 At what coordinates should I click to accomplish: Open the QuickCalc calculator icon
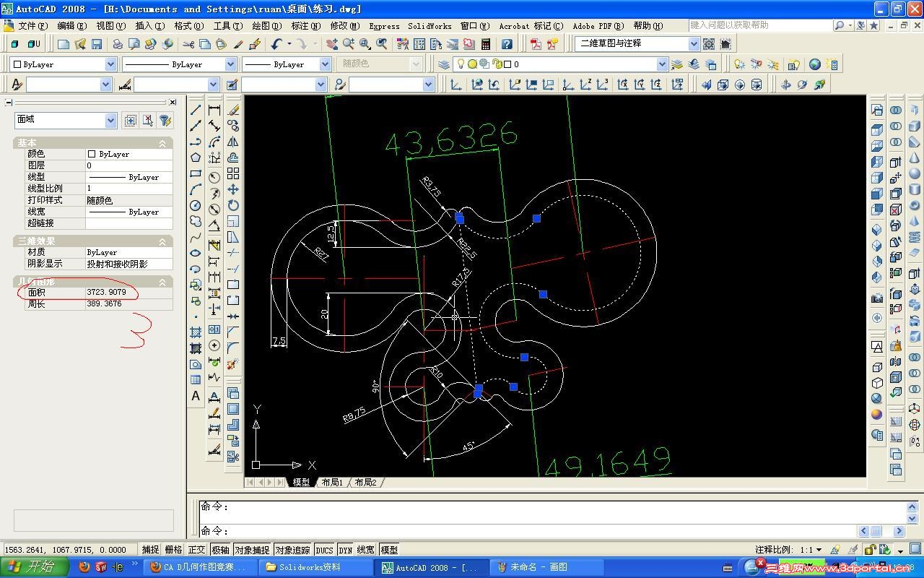point(486,44)
